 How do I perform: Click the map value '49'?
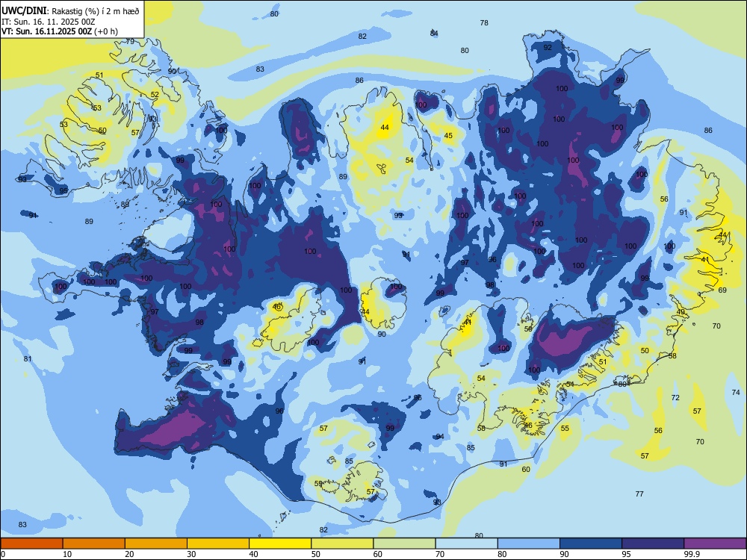(681, 312)
